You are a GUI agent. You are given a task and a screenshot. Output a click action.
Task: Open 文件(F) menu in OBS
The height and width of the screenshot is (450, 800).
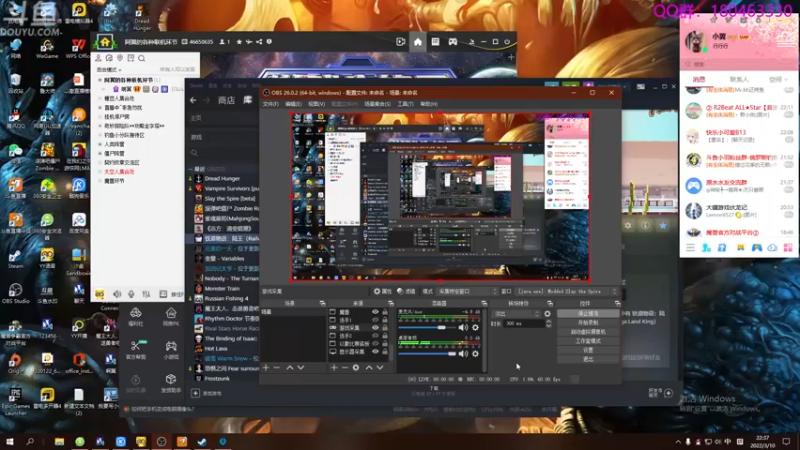tap(270, 104)
